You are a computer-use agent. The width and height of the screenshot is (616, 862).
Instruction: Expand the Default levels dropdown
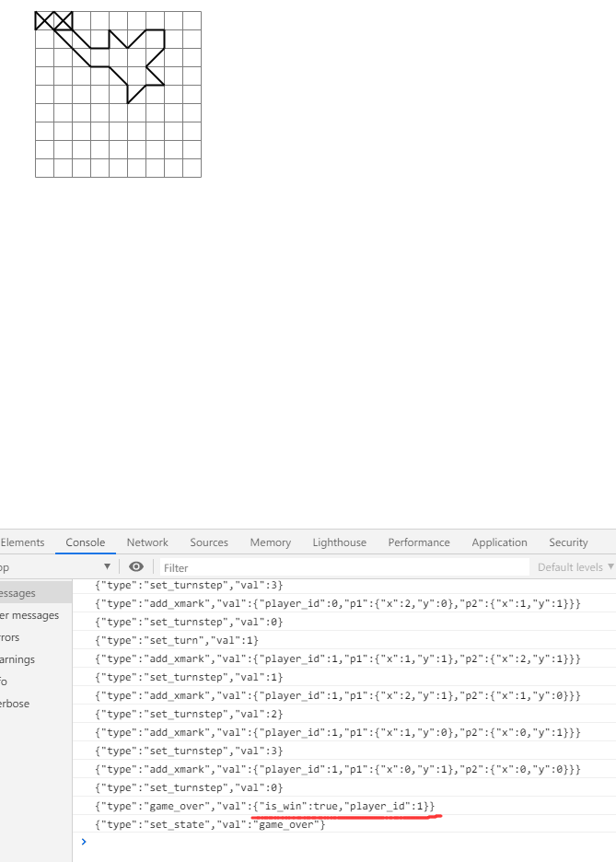pos(575,567)
